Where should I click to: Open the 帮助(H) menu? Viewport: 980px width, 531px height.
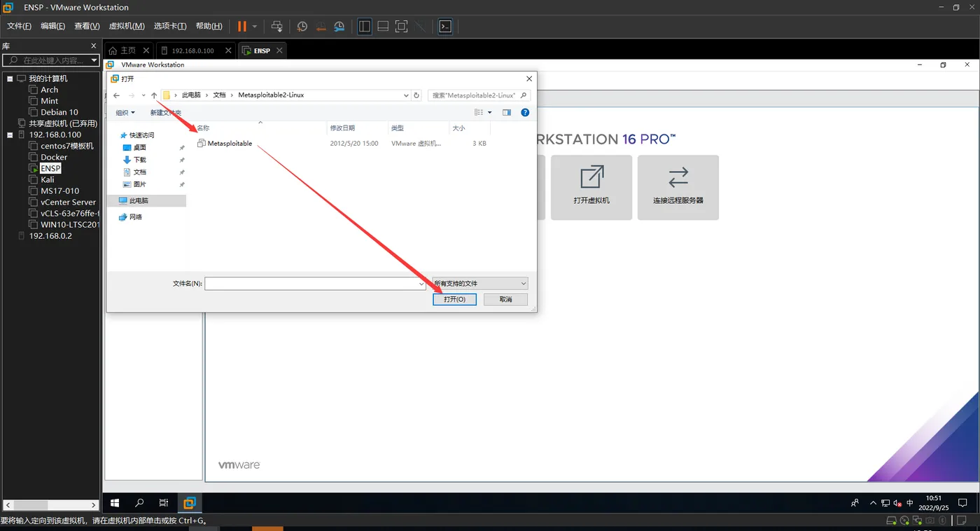click(209, 26)
